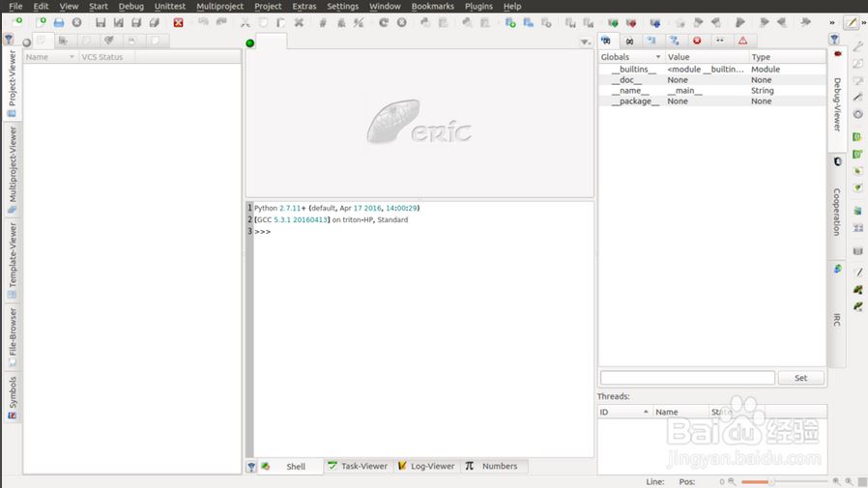The image size is (868, 488).
Task: Click the blue-arrow restart script icon
Action: 655,22
